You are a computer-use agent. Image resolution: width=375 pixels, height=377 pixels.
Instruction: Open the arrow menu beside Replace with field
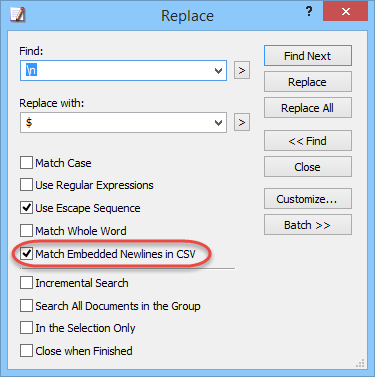point(242,122)
